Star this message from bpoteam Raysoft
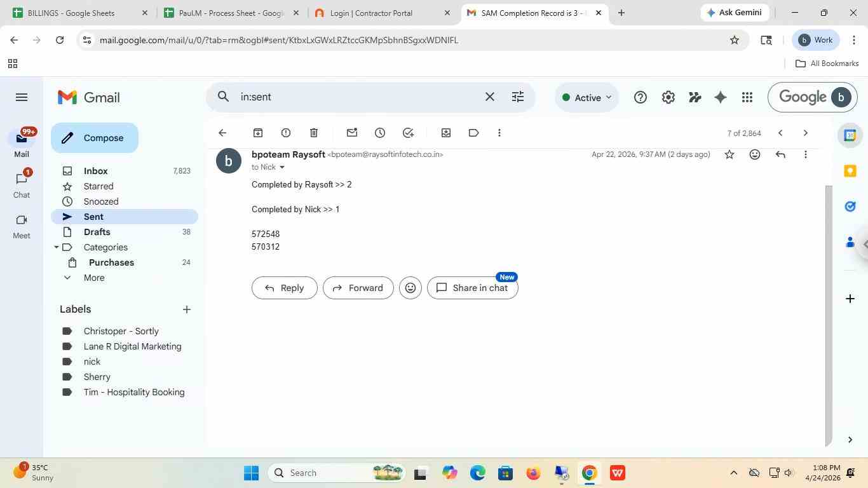The height and width of the screenshot is (488, 868). pos(729,154)
